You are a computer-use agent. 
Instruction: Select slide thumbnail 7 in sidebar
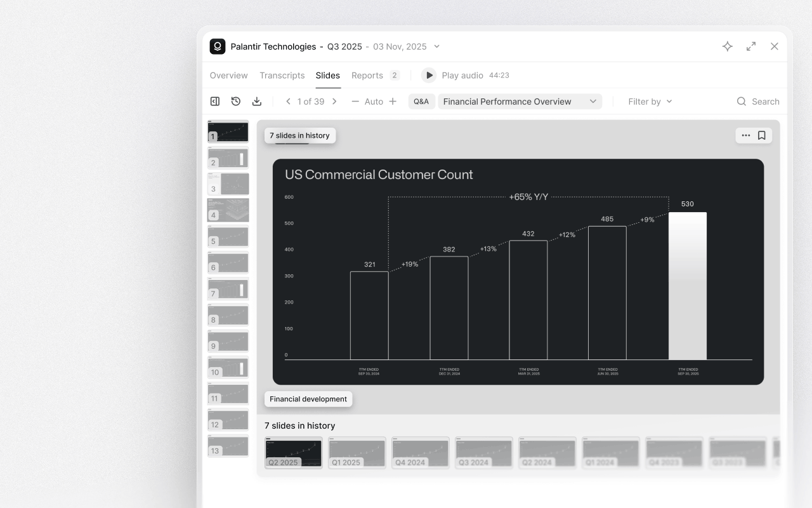[x=228, y=289]
